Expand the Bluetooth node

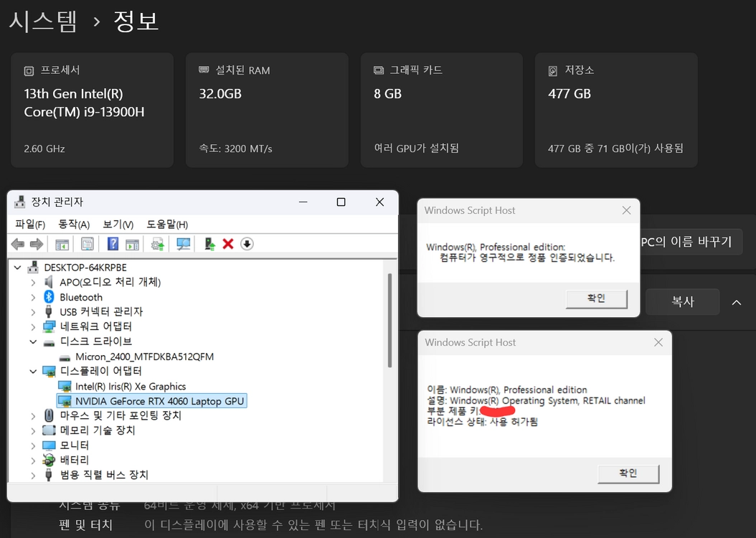[33, 297]
